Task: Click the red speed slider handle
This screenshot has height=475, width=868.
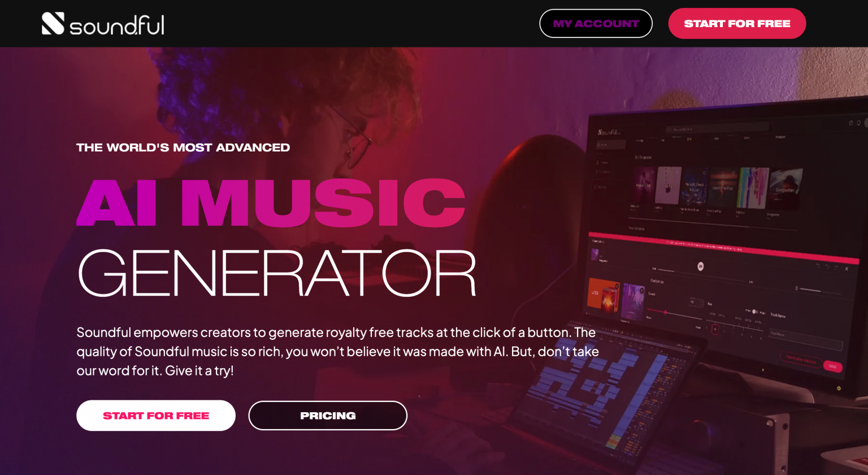Action: 666,312
